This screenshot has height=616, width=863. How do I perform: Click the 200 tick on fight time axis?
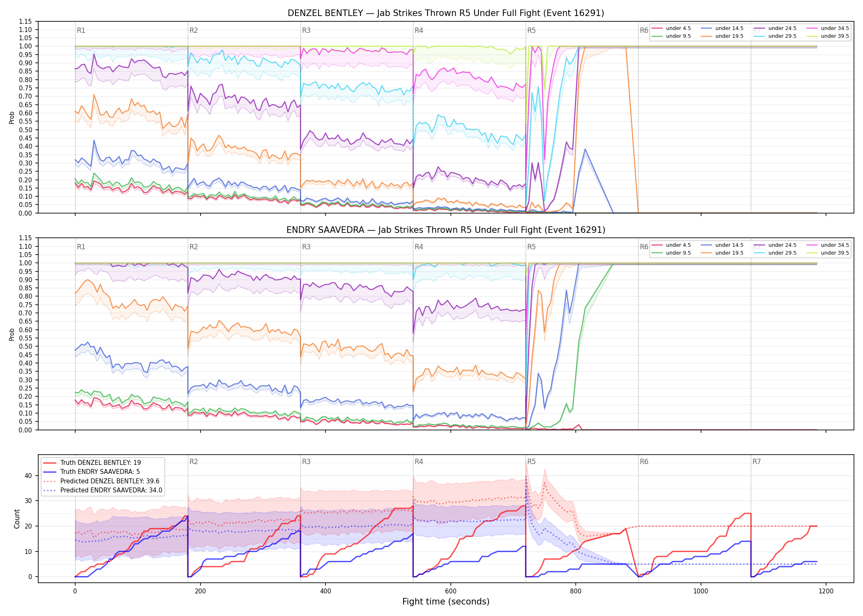(200, 591)
